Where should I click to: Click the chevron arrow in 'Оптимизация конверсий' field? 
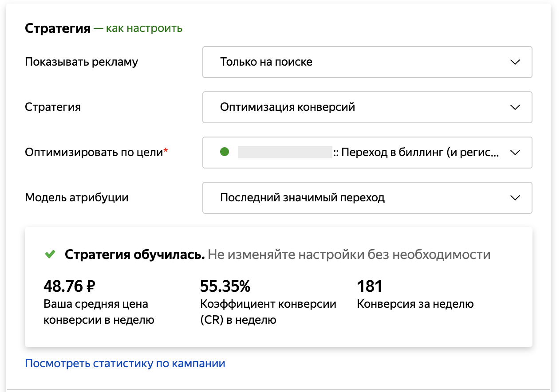515,107
